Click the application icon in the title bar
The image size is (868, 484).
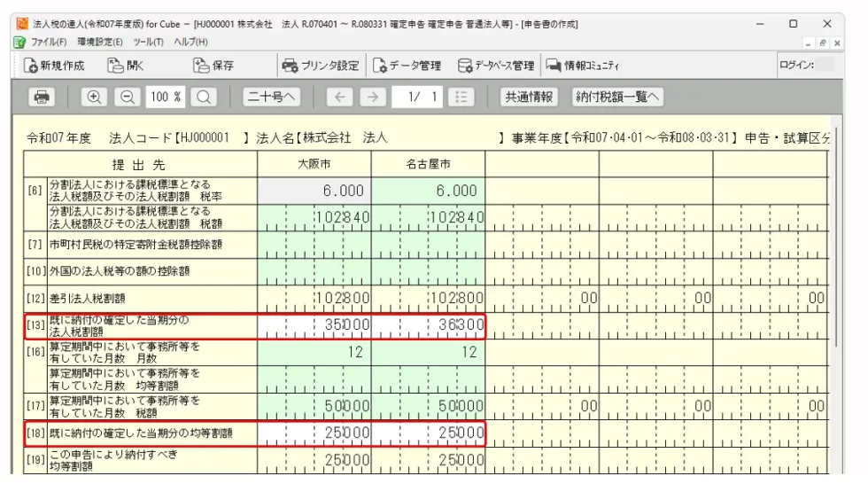(x=22, y=24)
